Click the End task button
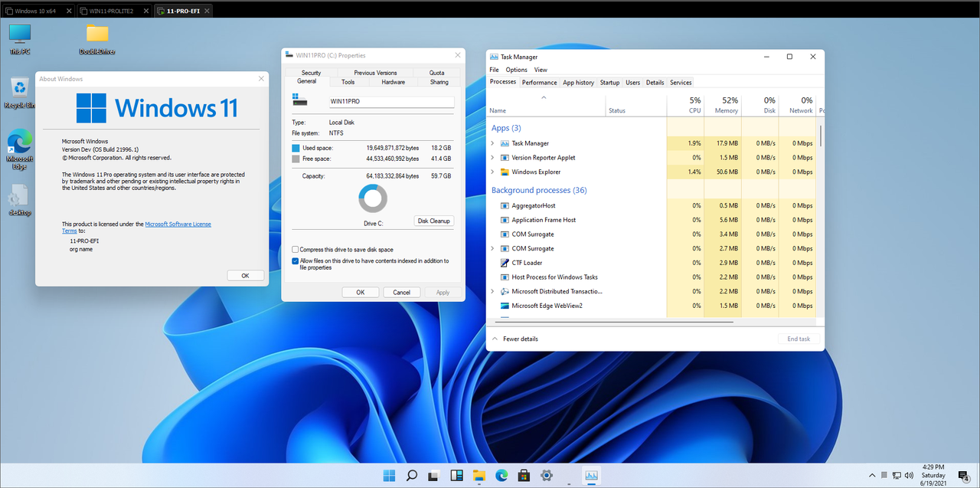 (x=799, y=339)
